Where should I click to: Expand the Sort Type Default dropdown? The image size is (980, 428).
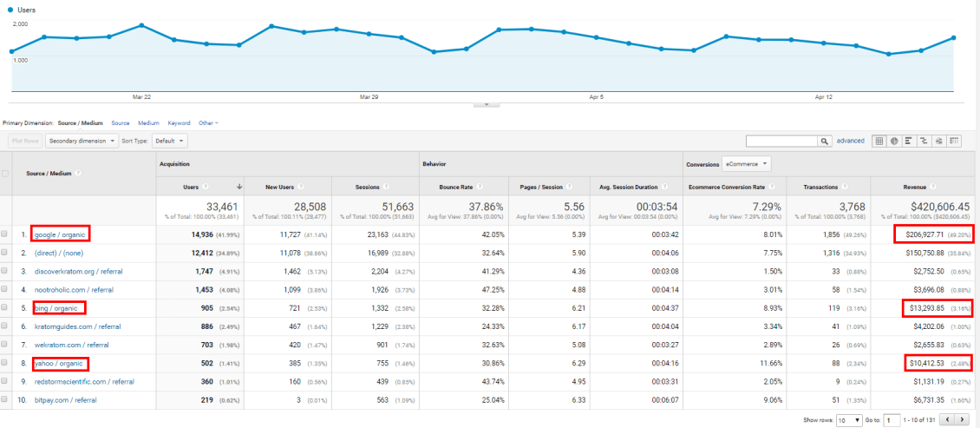click(x=168, y=141)
